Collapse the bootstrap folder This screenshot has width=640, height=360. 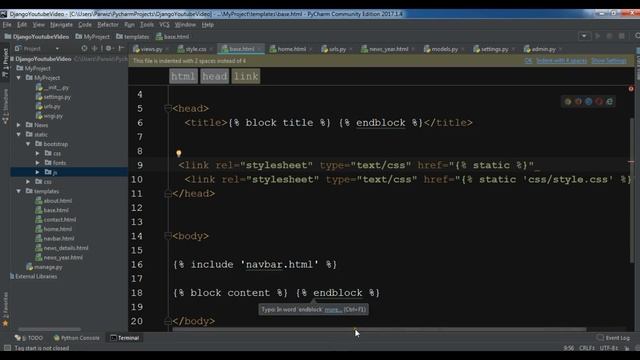click(28, 144)
